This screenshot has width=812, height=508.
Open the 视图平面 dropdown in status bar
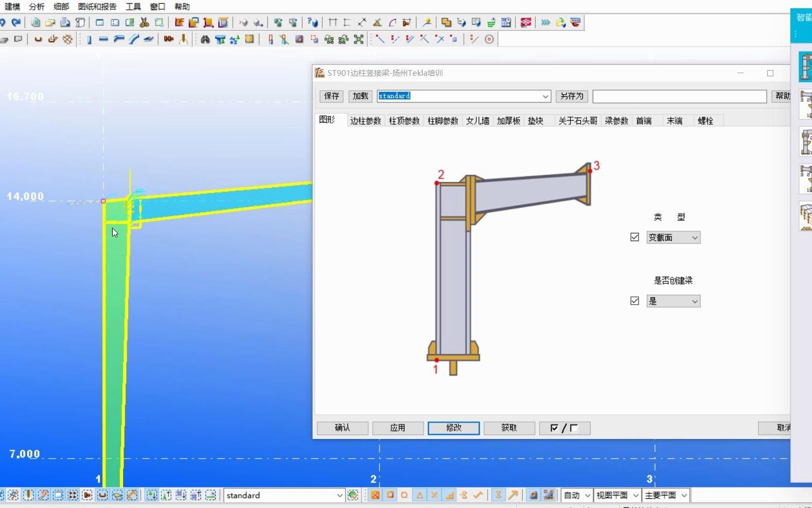point(617,495)
